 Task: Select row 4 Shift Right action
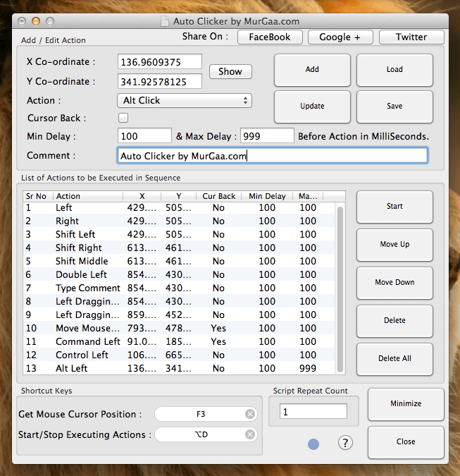pyautogui.click(x=179, y=248)
